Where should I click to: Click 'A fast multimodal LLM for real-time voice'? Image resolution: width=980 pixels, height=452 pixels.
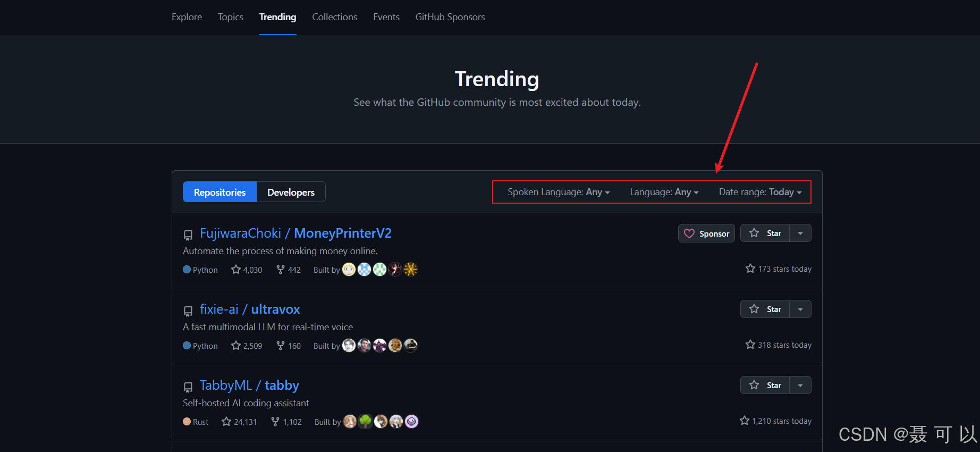click(268, 327)
